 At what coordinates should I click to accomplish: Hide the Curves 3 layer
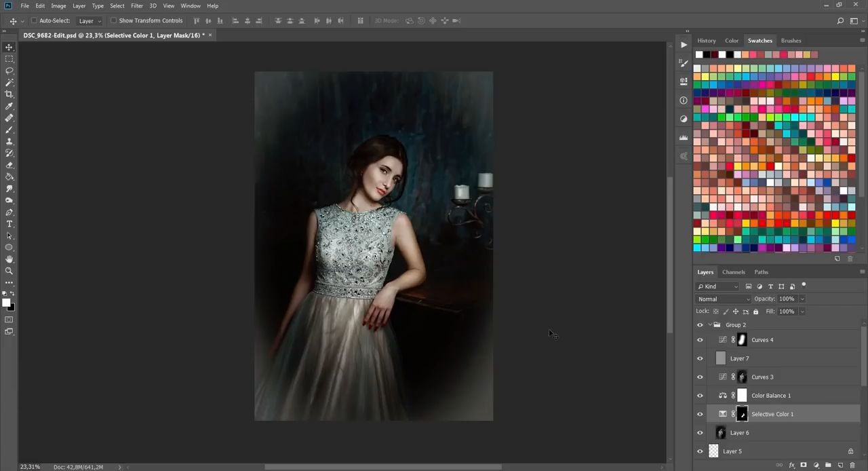click(x=700, y=377)
